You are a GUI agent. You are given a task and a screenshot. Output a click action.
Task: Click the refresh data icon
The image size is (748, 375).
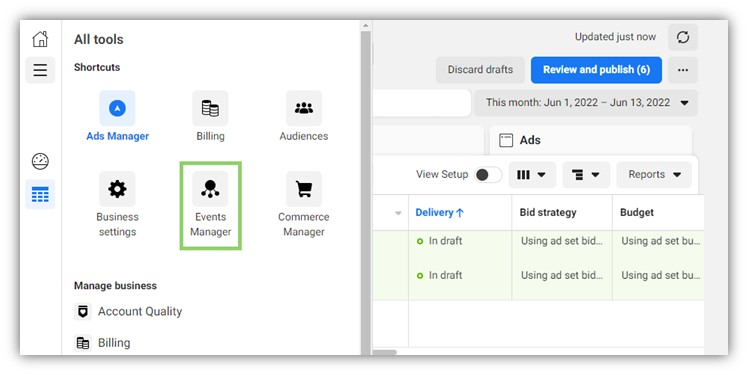(683, 37)
